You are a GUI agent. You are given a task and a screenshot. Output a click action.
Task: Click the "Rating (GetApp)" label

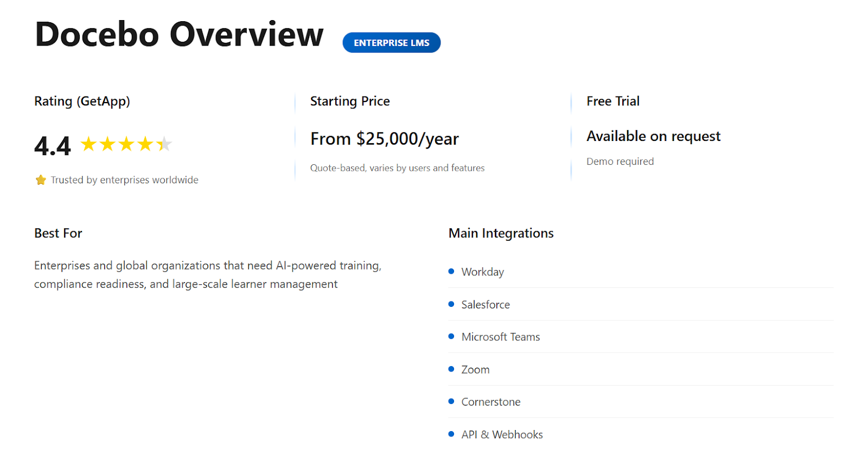point(82,101)
